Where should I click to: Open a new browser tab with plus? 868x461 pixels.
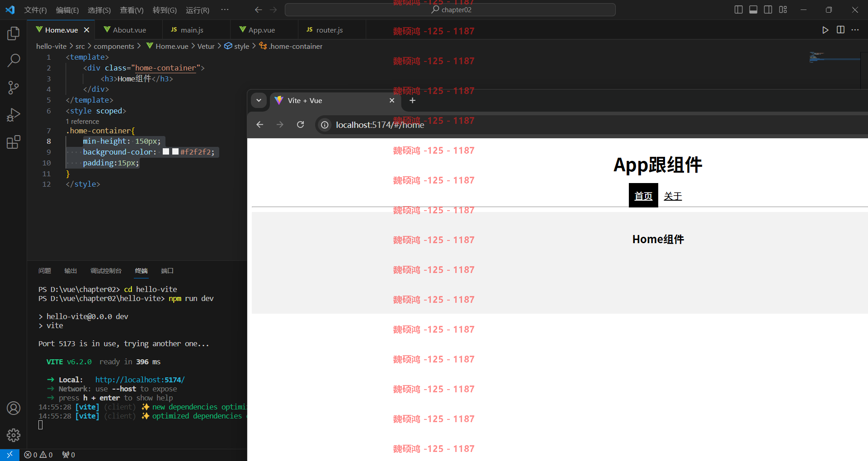point(412,100)
